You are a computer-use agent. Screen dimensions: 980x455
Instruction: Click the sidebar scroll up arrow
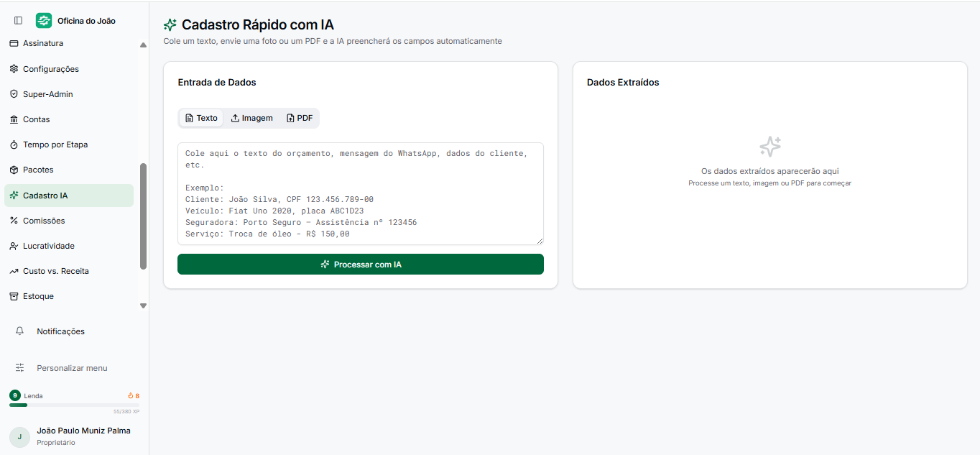click(x=143, y=45)
